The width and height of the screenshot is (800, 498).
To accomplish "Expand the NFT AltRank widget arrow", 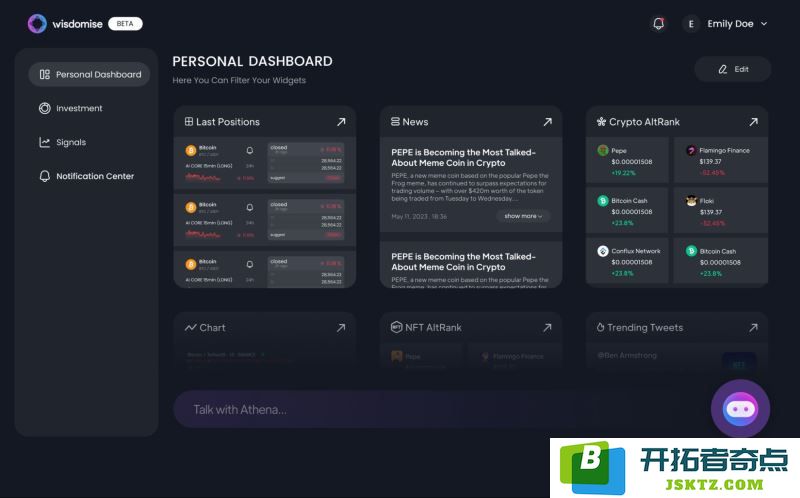I will [547, 328].
